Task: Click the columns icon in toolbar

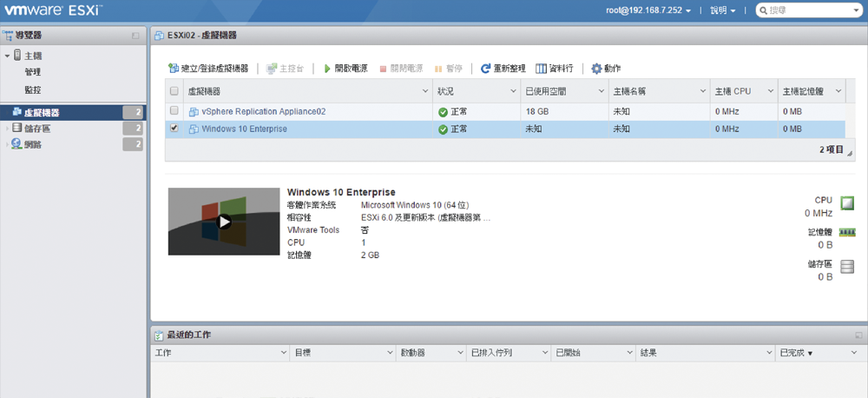Action: (x=541, y=69)
